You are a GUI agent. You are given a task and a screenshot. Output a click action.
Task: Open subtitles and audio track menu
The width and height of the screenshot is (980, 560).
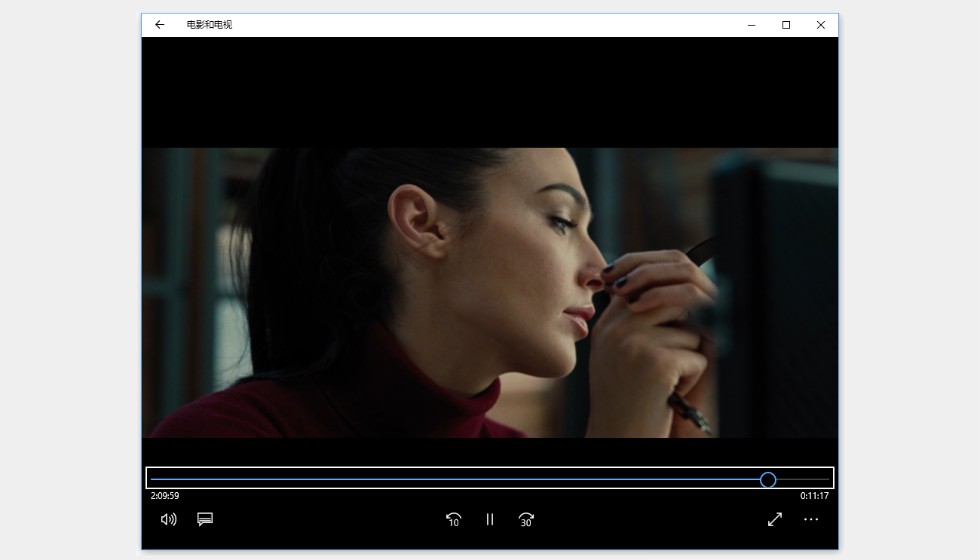coord(205,519)
